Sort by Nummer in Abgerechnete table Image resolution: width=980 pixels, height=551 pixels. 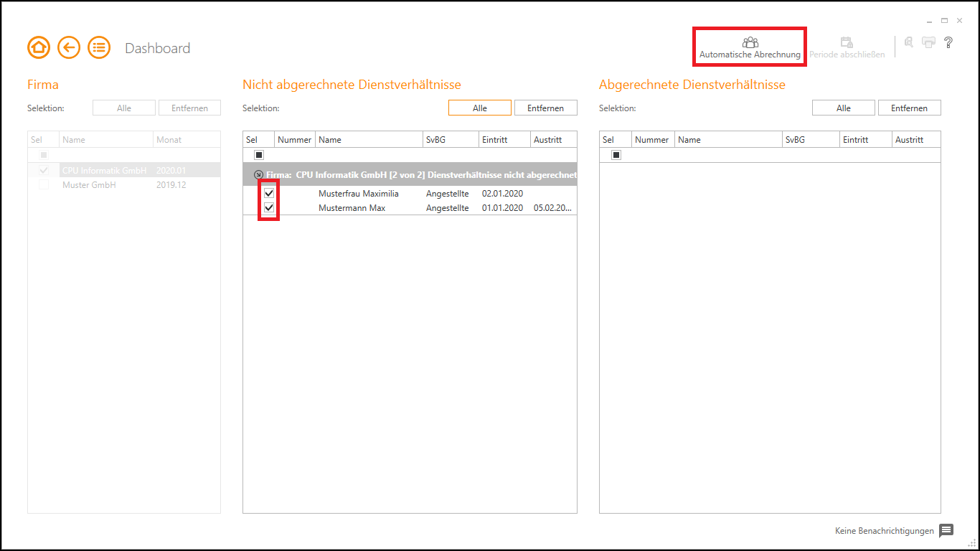tap(651, 140)
